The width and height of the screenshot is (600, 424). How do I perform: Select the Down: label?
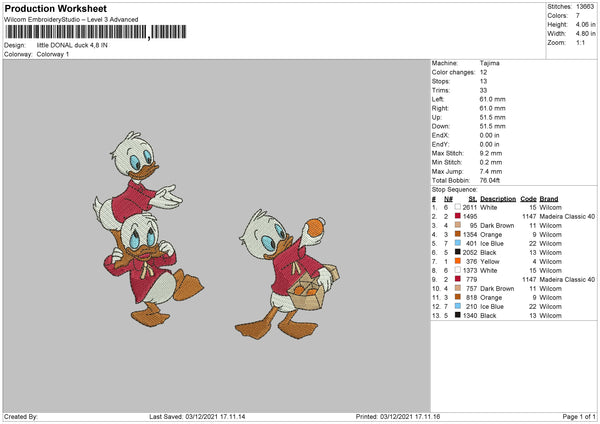(441, 126)
